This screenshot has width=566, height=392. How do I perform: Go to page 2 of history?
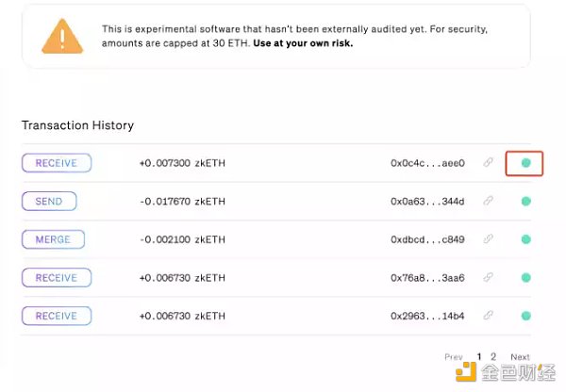tap(493, 357)
